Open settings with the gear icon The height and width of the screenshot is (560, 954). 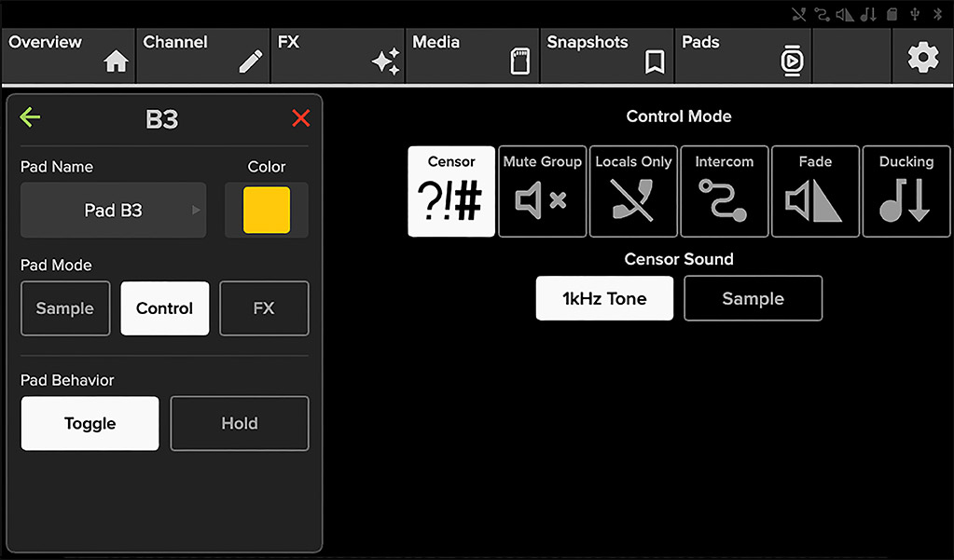click(x=923, y=57)
